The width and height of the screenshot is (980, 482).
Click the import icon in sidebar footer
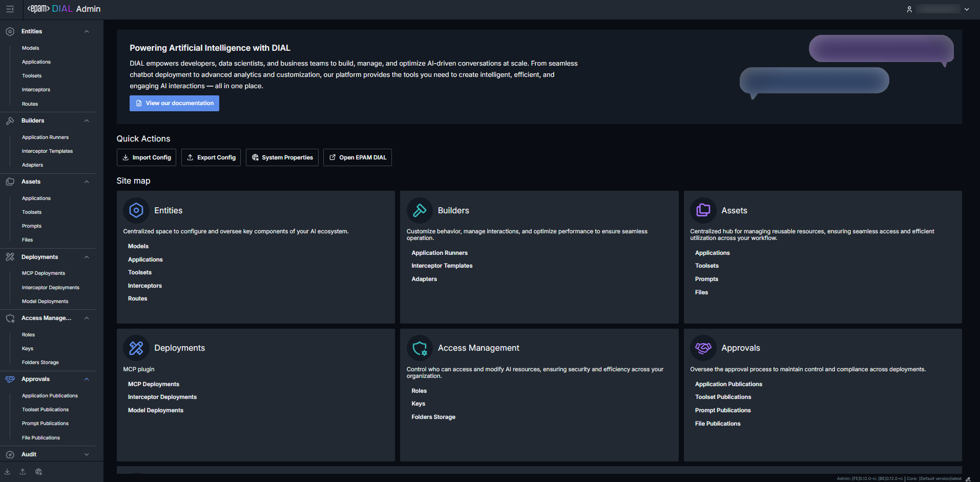click(8, 472)
